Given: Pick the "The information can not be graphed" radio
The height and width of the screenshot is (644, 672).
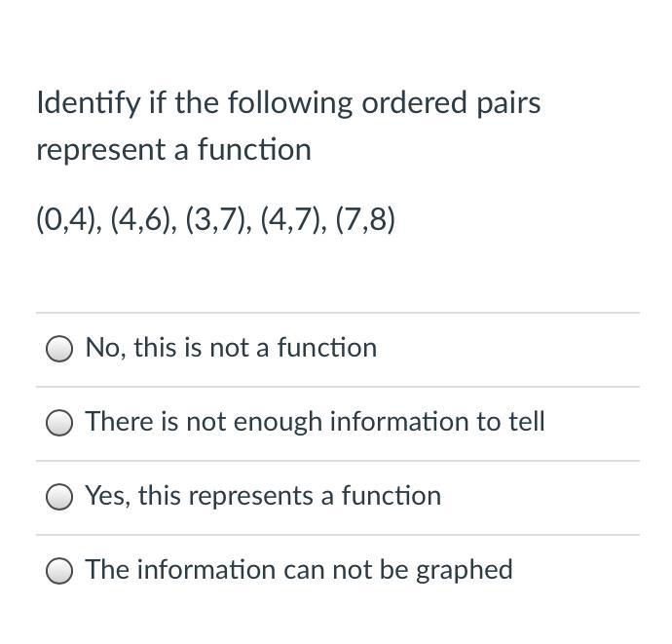Looking at the screenshot, I should (x=59, y=571).
